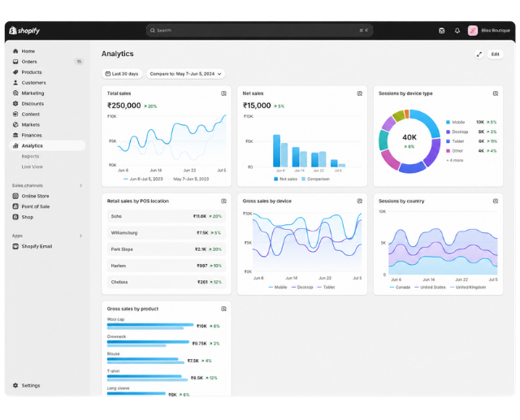Go to Customers in sidebar
This screenshot has height=420, width=520.
(x=34, y=83)
